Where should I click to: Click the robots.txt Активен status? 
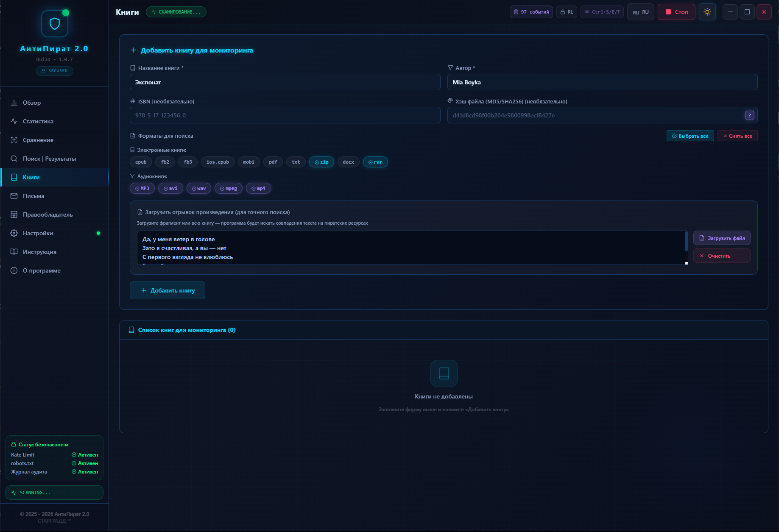pyautogui.click(x=85, y=463)
